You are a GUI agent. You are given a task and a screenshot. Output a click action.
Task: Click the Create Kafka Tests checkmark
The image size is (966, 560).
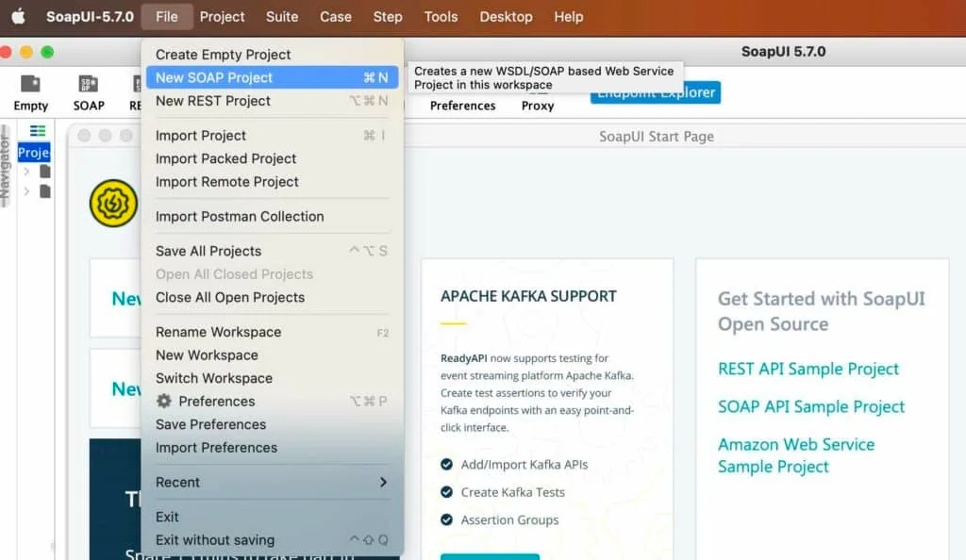446,492
